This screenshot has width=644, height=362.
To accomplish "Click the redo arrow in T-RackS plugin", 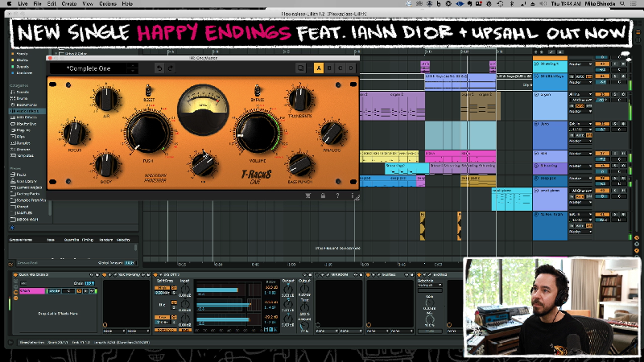I will point(170,68).
